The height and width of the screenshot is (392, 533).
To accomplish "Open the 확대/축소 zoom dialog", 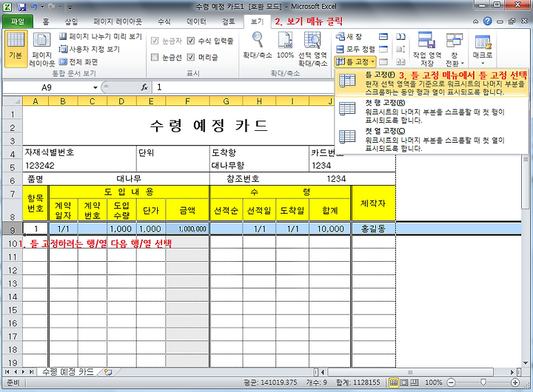I will [x=258, y=45].
